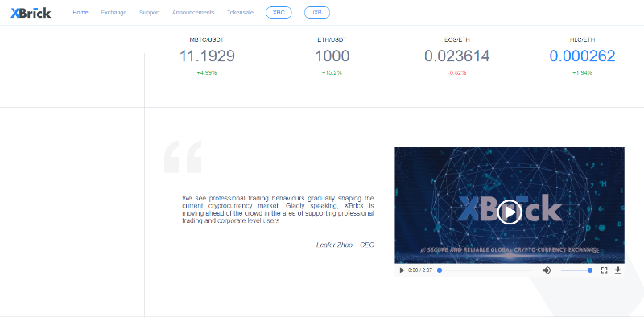Click the small play button in the video controls
Image resolution: width=644 pixels, height=317 pixels.
pos(402,270)
